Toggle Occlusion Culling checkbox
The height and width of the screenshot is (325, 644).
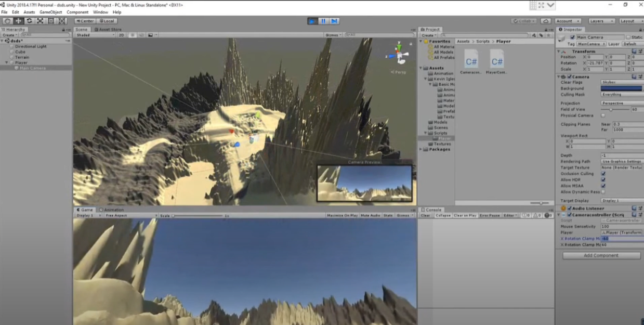(x=603, y=174)
